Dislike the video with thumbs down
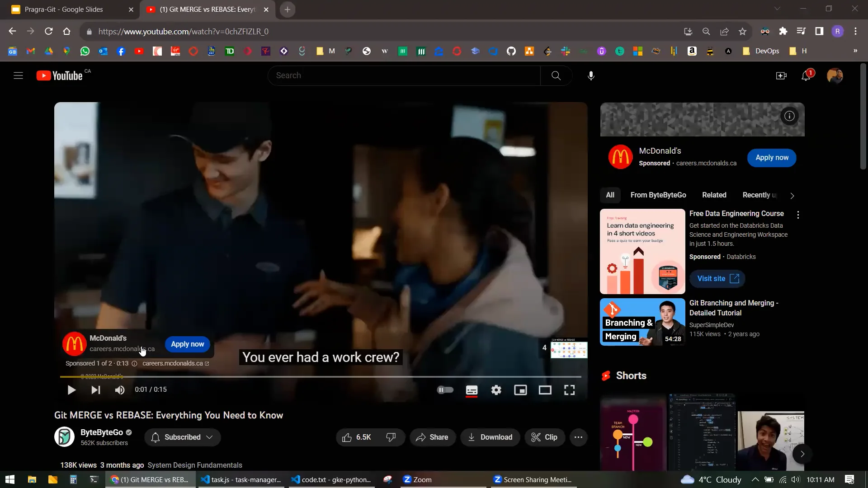Image resolution: width=868 pixels, height=488 pixels. pos(391,437)
